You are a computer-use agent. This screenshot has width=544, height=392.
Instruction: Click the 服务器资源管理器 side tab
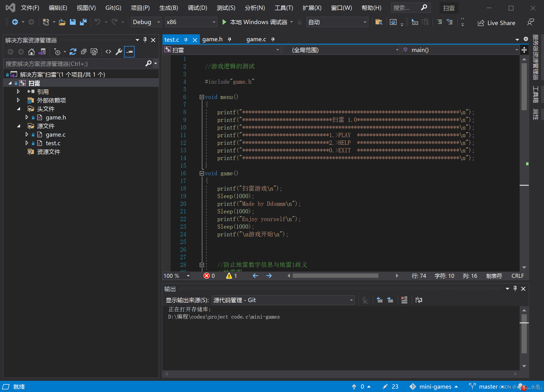pos(536,57)
